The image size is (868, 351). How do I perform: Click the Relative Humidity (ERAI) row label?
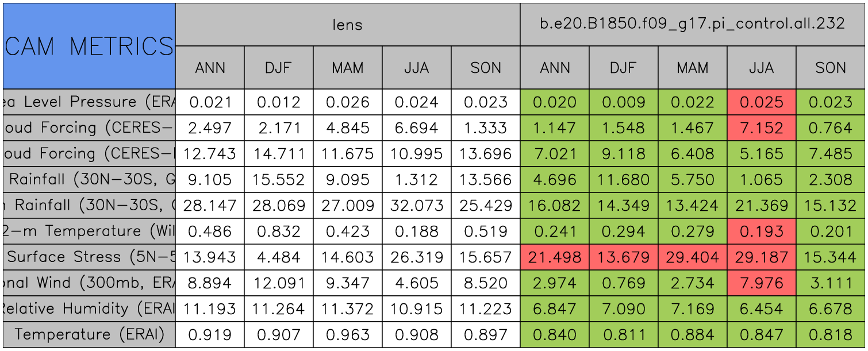pos(89,308)
